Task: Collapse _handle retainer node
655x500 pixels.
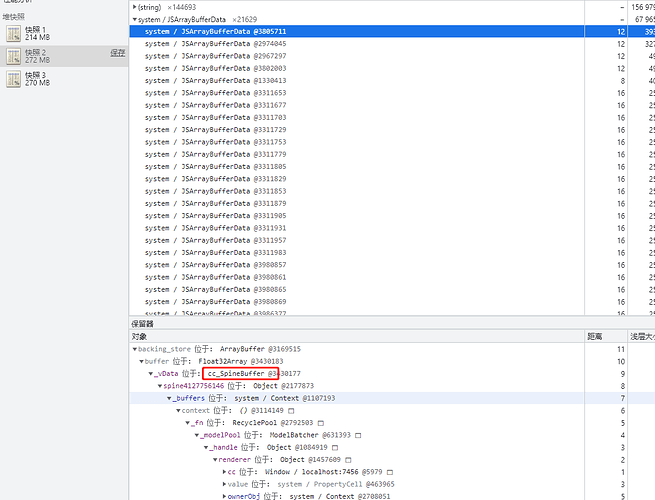Action: [206, 448]
